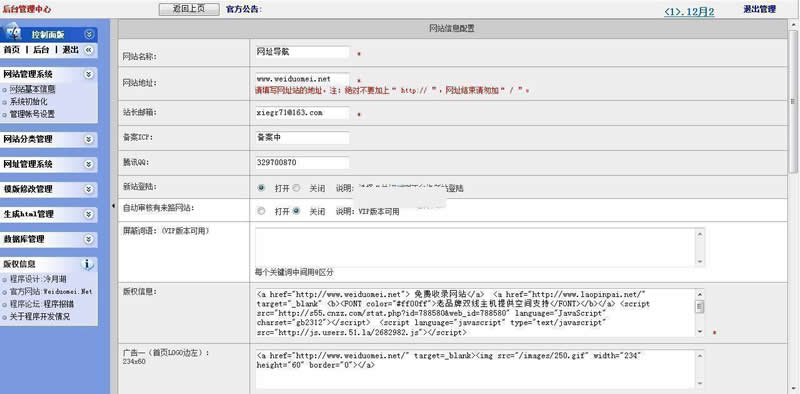Viewport: 800px width, 394px height.
Task: Focus the 网站名称 input field
Action: click(302, 52)
